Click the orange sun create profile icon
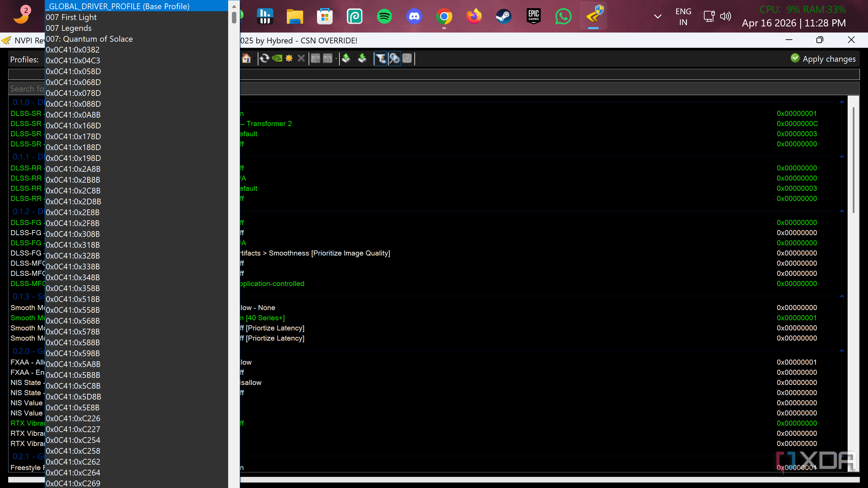The width and height of the screenshot is (868, 488). [289, 59]
